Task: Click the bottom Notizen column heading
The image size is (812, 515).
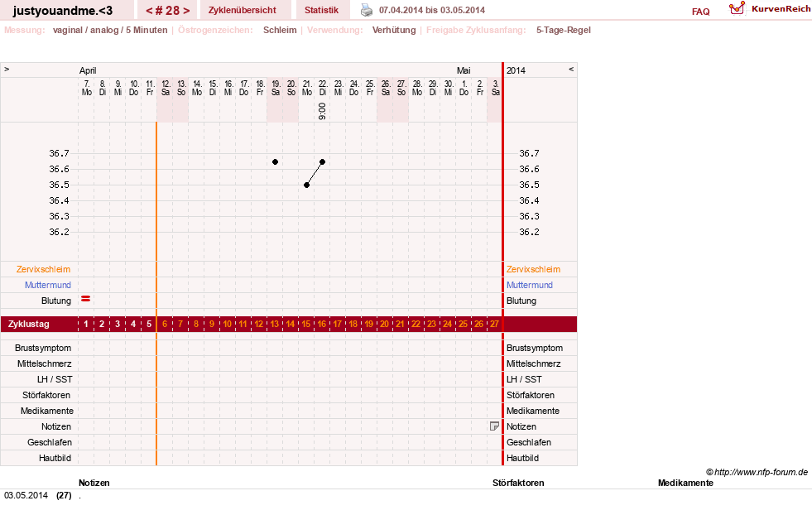Action: pos(94,483)
